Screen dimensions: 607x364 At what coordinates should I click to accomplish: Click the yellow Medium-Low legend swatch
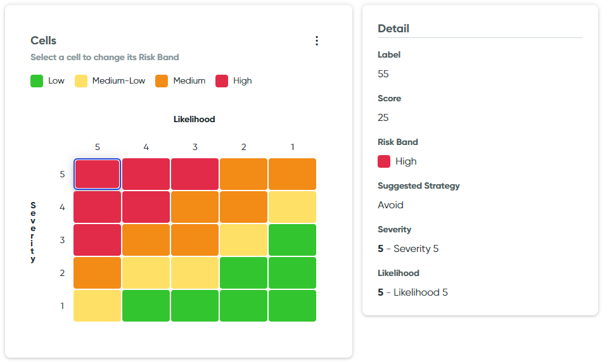81,81
